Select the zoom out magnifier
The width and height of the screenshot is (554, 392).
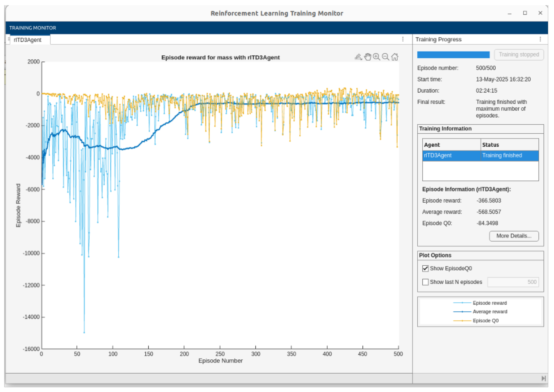pos(386,57)
